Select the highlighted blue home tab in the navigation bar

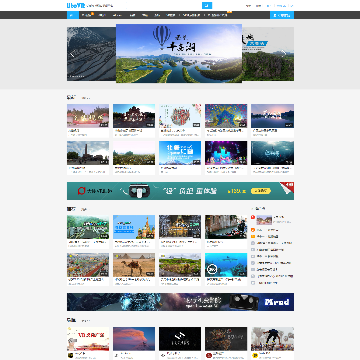click(x=73, y=15)
